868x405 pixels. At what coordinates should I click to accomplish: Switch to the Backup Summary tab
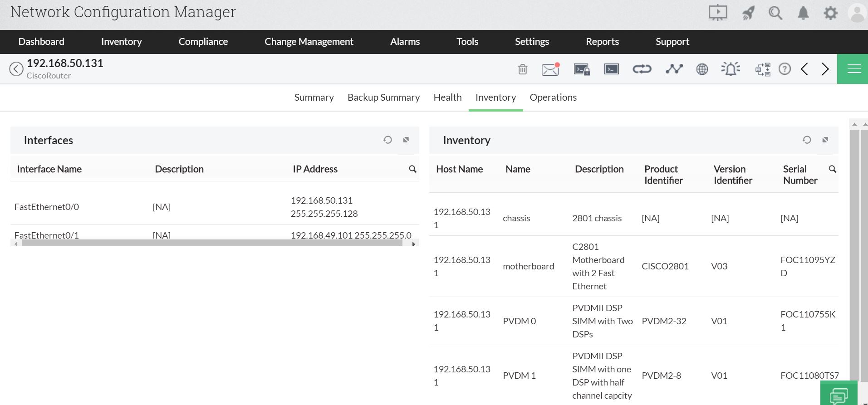click(x=383, y=98)
